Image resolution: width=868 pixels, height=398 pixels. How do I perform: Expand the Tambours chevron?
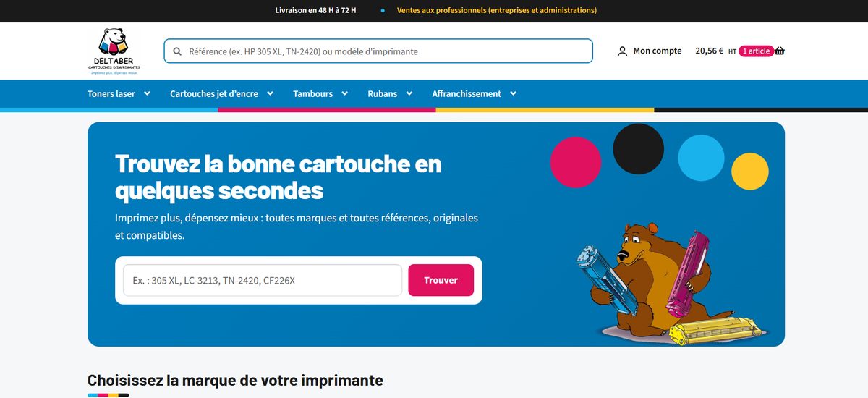click(x=344, y=93)
